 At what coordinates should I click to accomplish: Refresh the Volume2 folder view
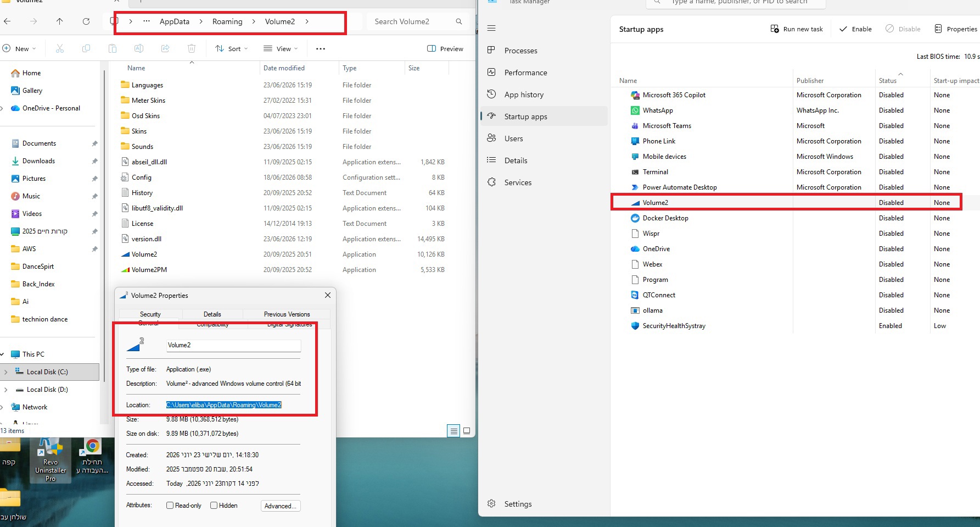[86, 21]
